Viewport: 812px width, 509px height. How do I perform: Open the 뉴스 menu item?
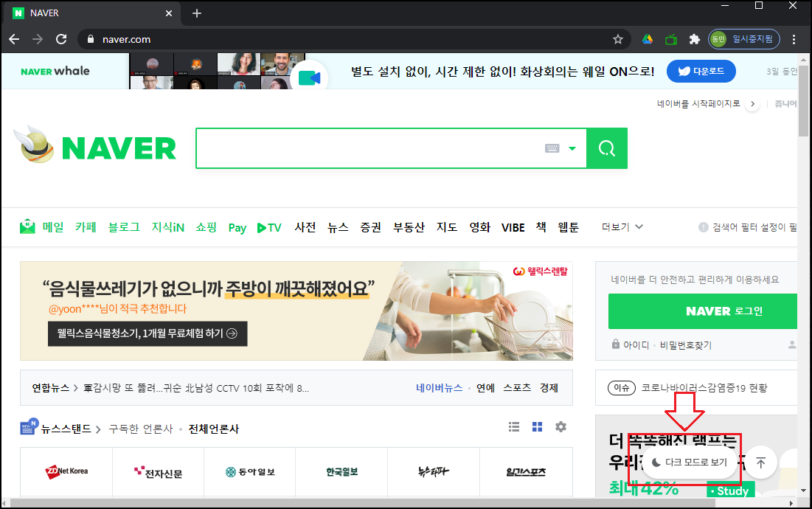[338, 227]
